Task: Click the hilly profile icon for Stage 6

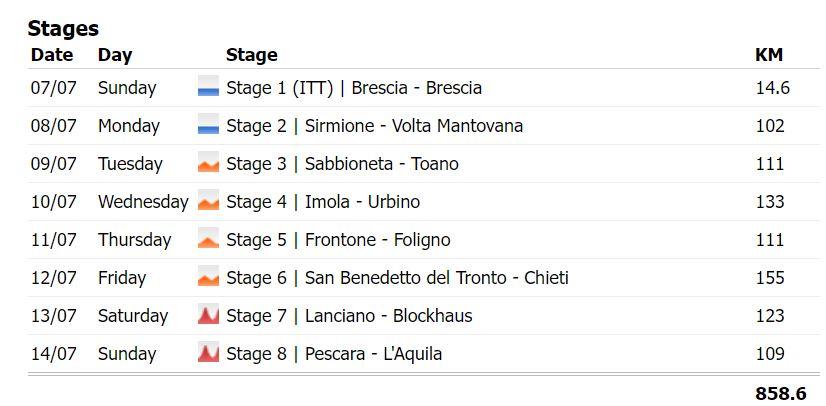Action: [208, 276]
